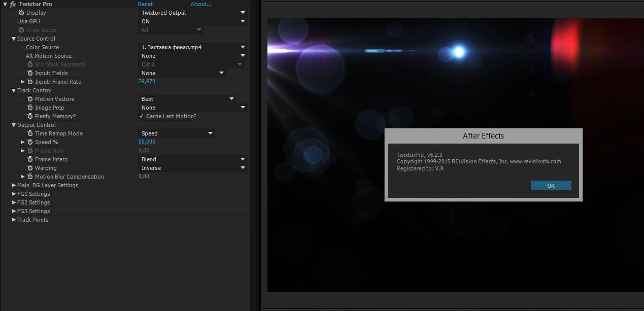
Task: Collapse the Output Control section
Action: pos(14,125)
